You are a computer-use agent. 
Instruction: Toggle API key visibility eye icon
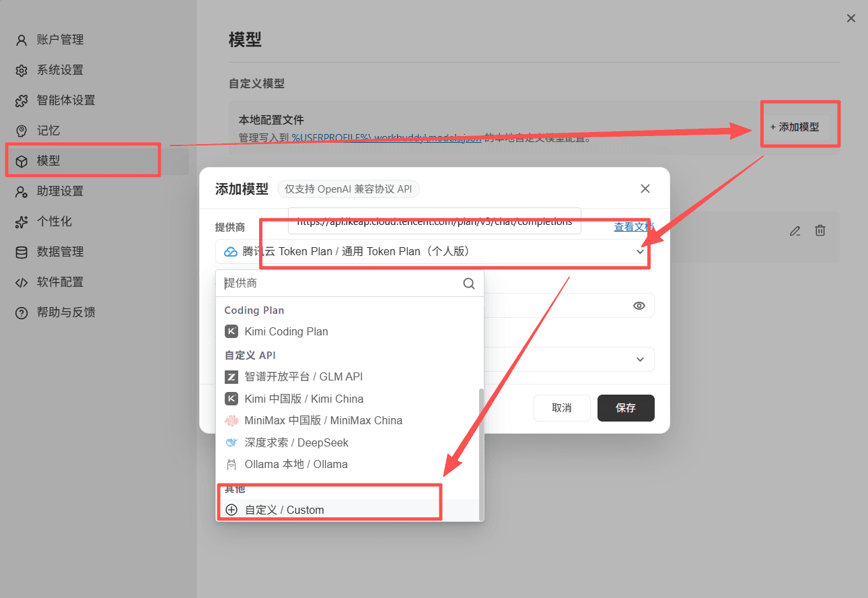(639, 306)
